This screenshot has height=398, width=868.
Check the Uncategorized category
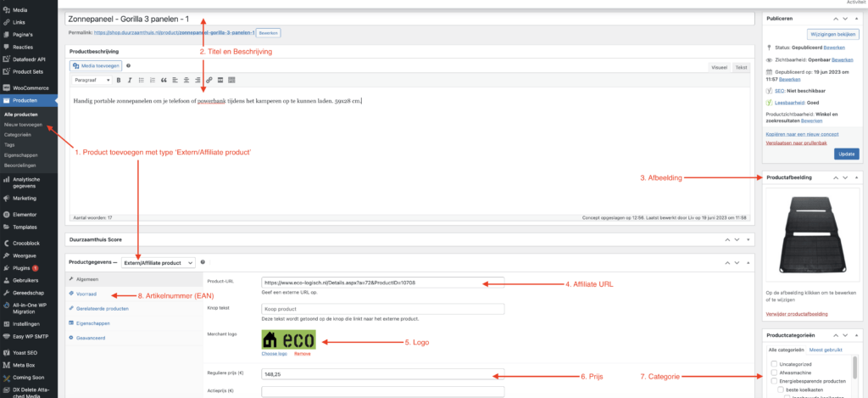click(775, 364)
